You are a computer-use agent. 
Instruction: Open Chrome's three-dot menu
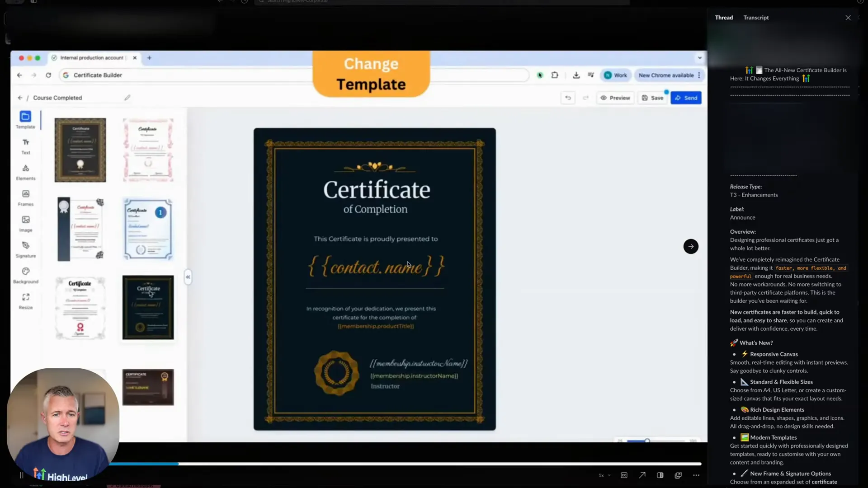[x=699, y=75]
